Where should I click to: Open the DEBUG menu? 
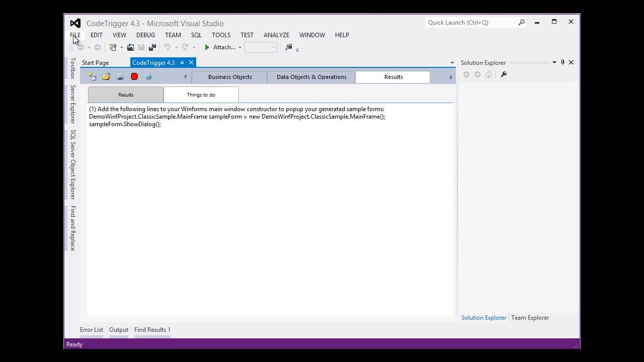(145, 35)
